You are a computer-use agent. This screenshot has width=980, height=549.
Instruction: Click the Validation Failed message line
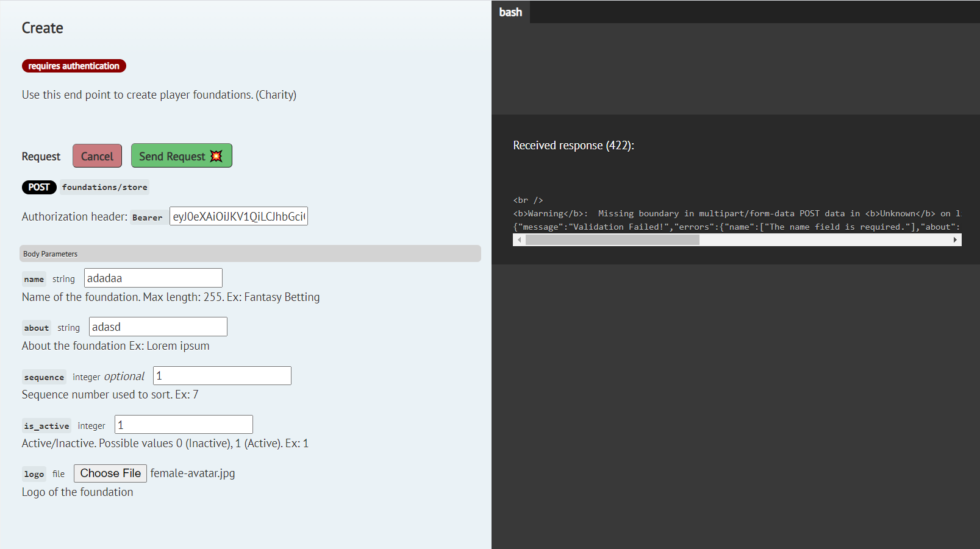(737, 227)
